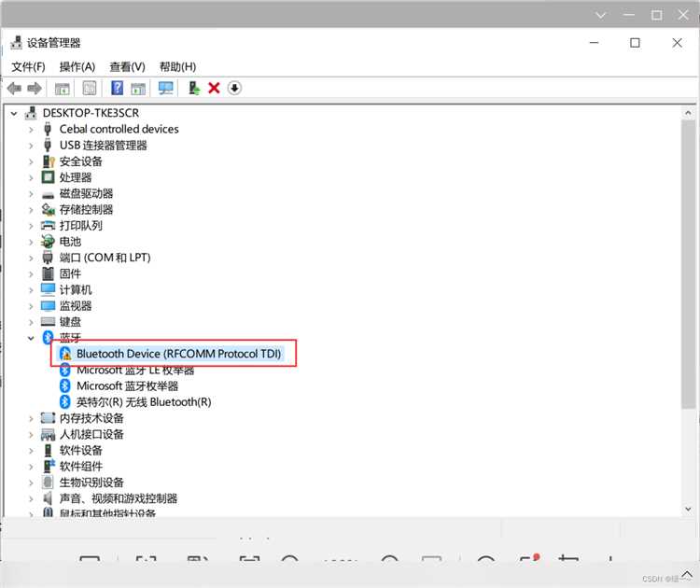The image size is (700, 588).
Task: Click the Back arrow toolbar icon
Action: [x=14, y=89]
